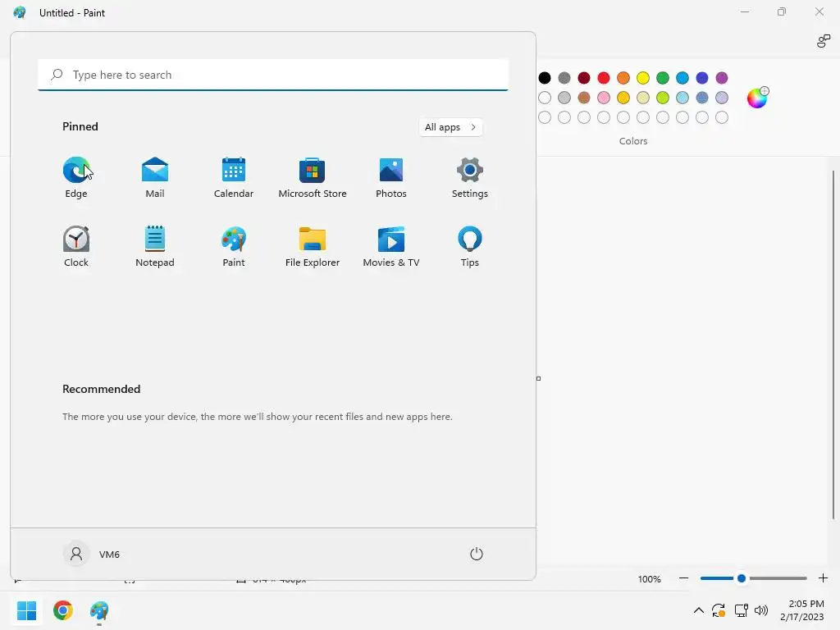Choose the light gray swatch
Image resolution: width=840 pixels, height=630 pixels.
tap(564, 98)
